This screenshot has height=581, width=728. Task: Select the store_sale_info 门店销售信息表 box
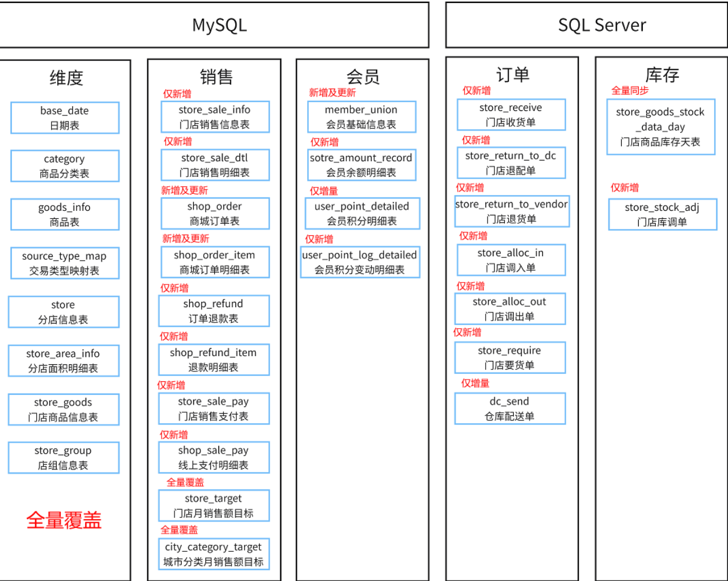[x=215, y=117]
